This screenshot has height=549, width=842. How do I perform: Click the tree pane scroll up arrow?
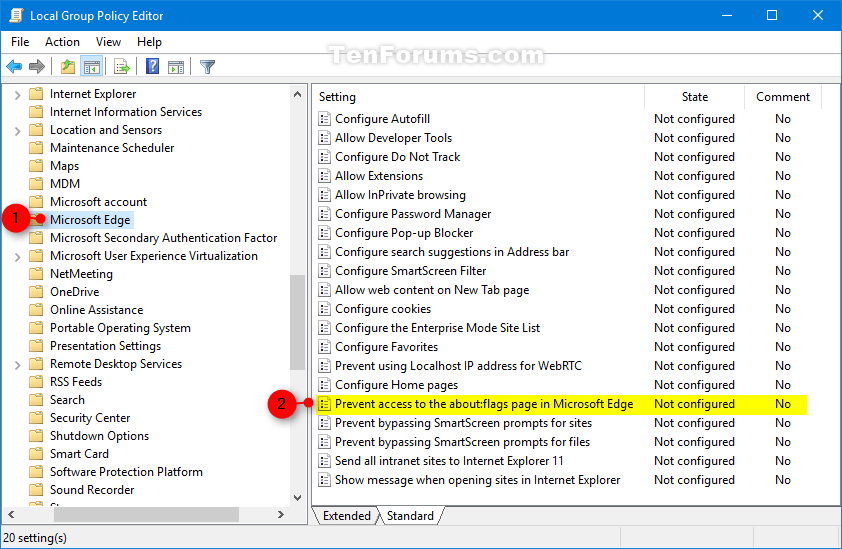coord(297,94)
